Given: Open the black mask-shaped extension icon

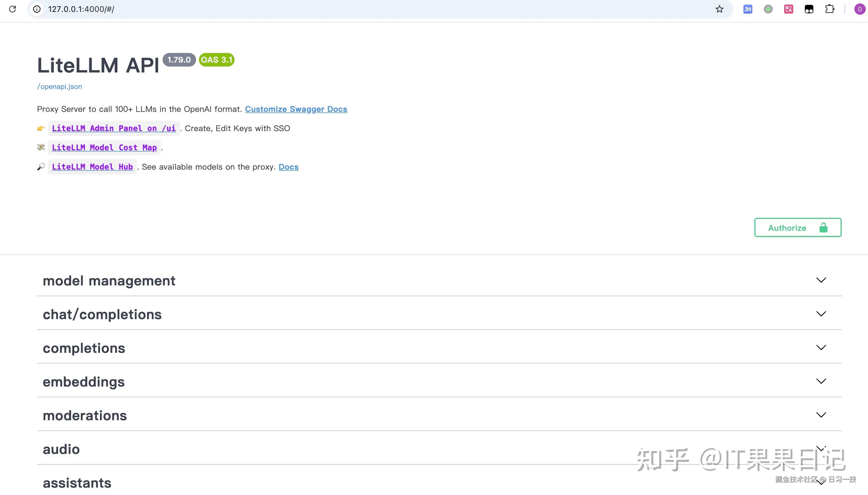Looking at the screenshot, I should [809, 9].
